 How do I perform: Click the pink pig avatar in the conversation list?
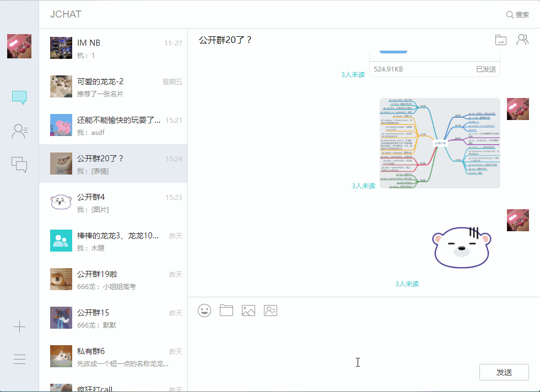61,125
